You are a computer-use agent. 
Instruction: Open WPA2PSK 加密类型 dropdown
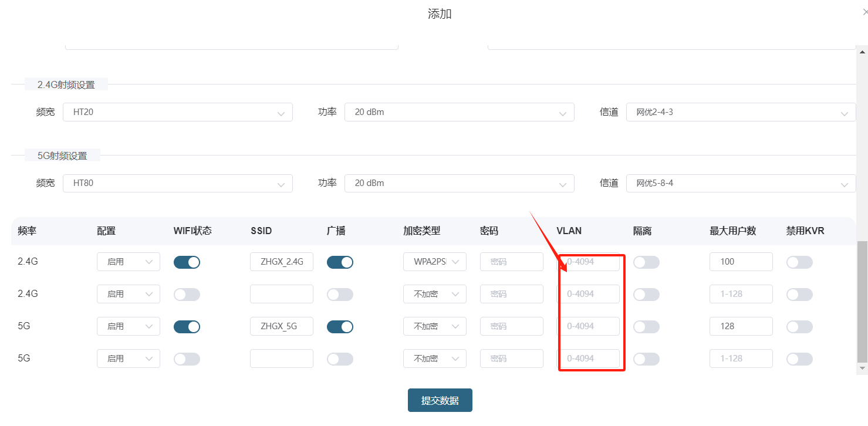tap(434, 262)
